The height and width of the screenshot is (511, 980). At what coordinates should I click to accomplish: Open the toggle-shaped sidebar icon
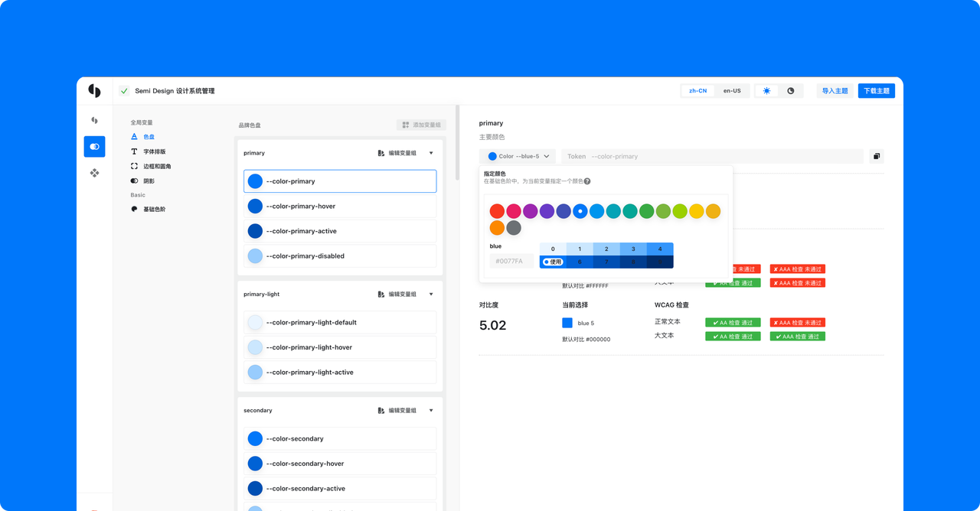(94, 146)
